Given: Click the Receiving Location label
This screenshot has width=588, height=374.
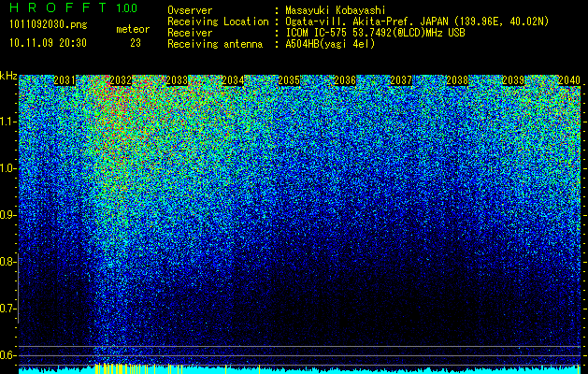Looking at the screenshot, I should coord(218,22).
